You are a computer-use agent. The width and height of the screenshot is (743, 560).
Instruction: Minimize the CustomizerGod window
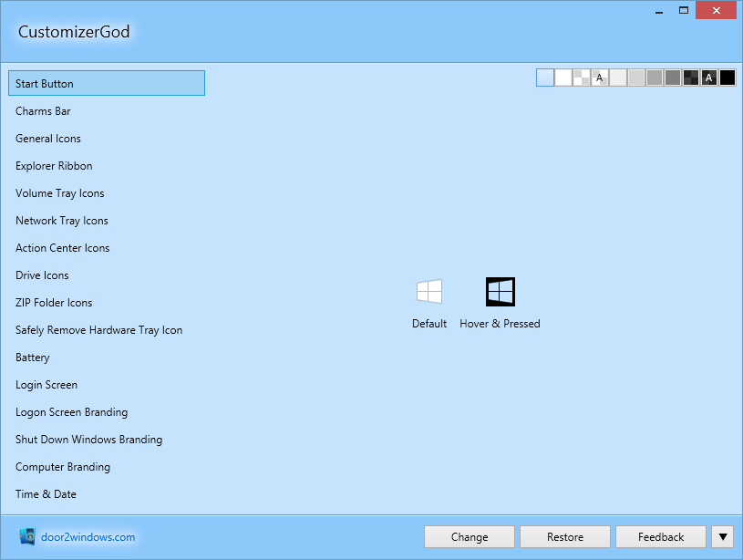658,10
